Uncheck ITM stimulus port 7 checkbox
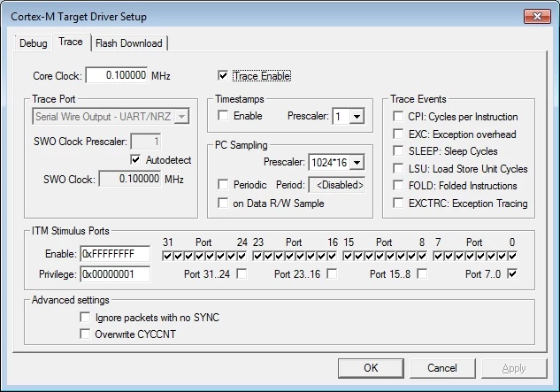This screenshot has width=560, height=392. (x=438, y=256)
